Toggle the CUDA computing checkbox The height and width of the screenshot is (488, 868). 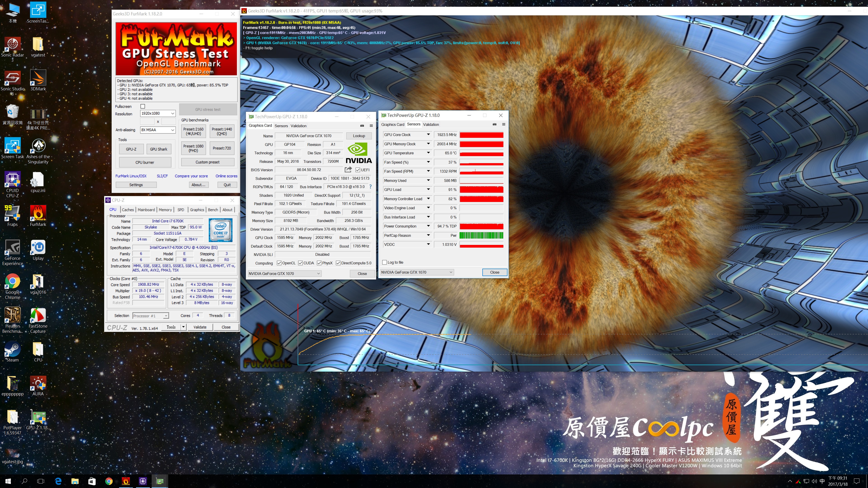click(x=300, y=263)
